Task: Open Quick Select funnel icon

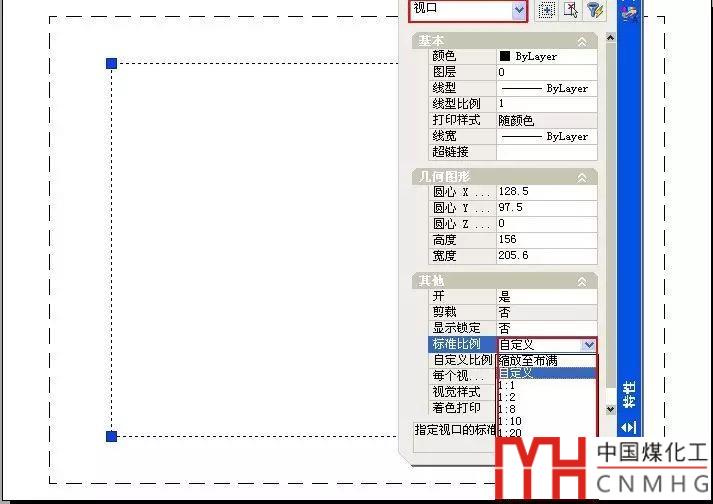Action: pyautogui.click(x=594, y=10)
